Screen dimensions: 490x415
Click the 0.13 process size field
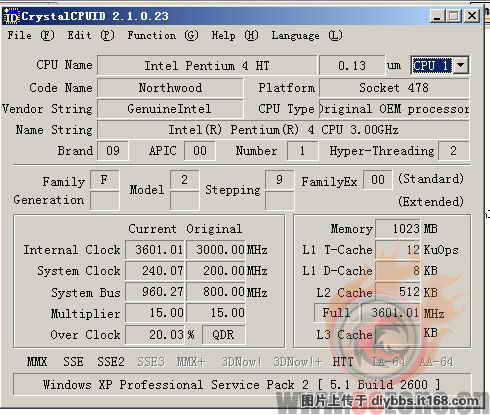coord(352,65)
